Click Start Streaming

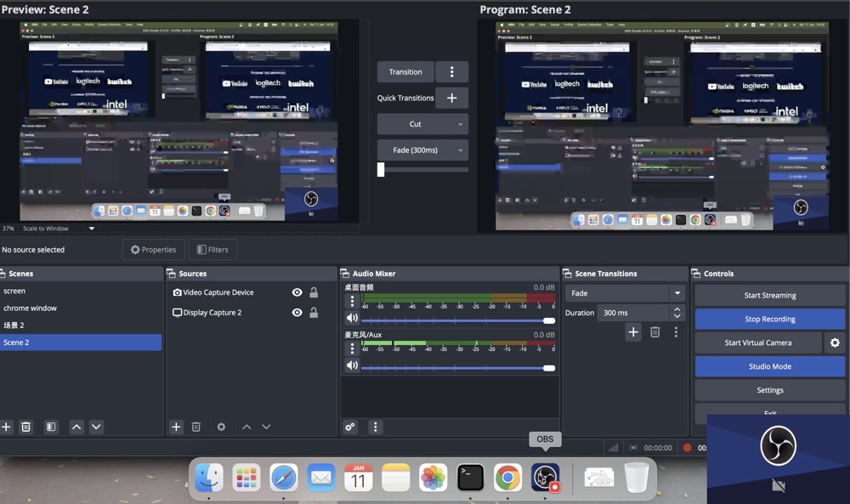tap(770, 296)
